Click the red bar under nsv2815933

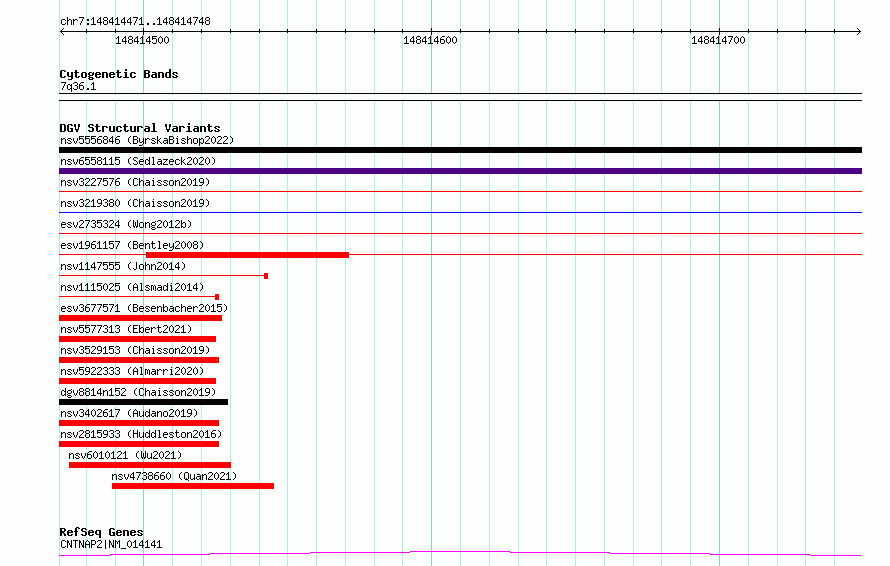pos(139,444)
